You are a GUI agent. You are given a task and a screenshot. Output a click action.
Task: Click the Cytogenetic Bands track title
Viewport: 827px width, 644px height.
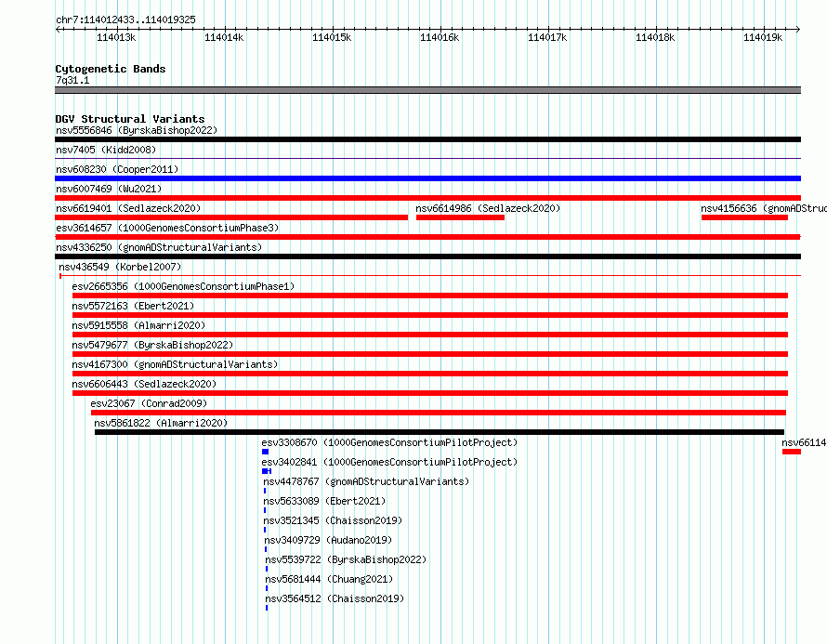(x=111, y=69)
